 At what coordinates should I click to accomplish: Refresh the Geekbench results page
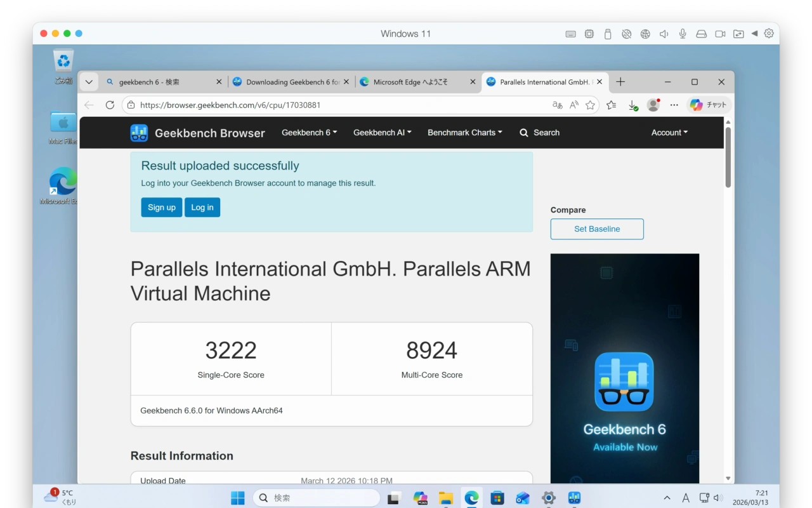110,105
